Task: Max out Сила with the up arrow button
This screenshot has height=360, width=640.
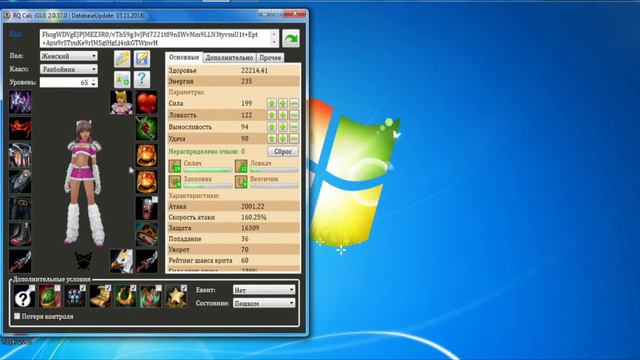Action: click(x=272, y=103)
